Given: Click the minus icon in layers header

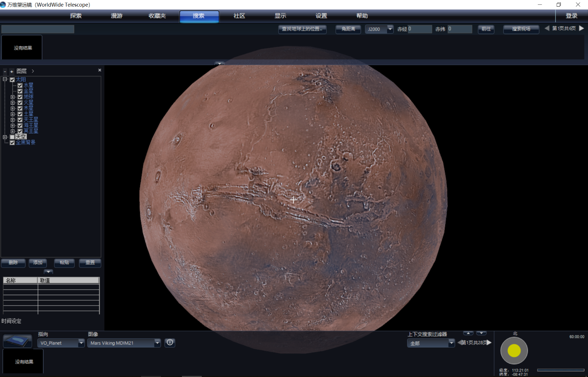Looking at the screenshot, I should [x=5, y=72].
